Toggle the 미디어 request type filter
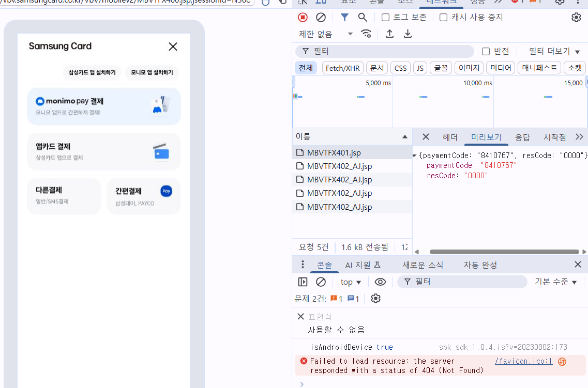The width and height of the screenshot is (588, 388). pos(501,68)
